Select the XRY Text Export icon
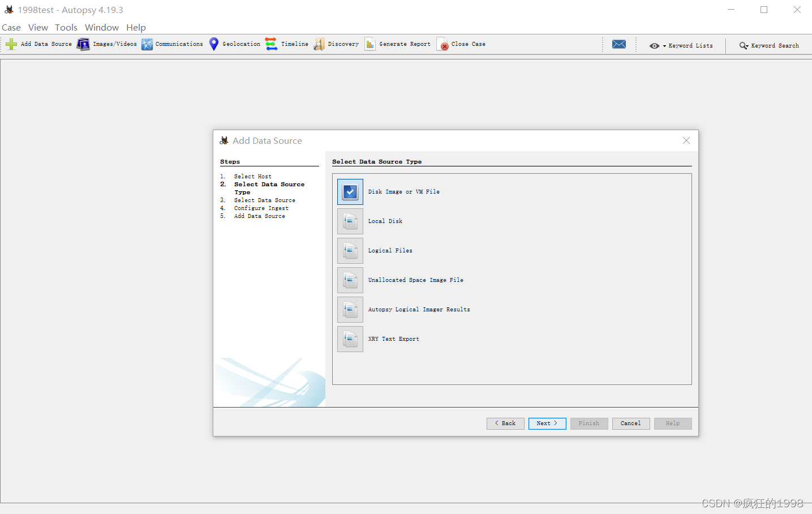Image resolution: width=812 pixels, height=514 pixels. tap(350, 339)
